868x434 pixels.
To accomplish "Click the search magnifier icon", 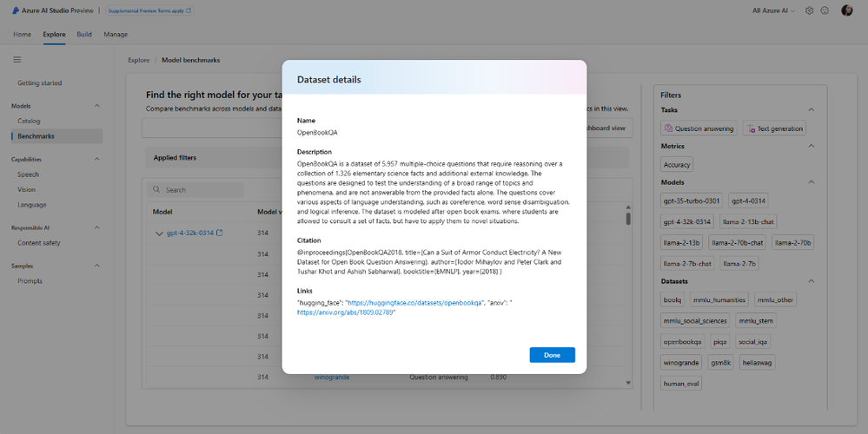I will pyautogui.click(x=156, y=189).
